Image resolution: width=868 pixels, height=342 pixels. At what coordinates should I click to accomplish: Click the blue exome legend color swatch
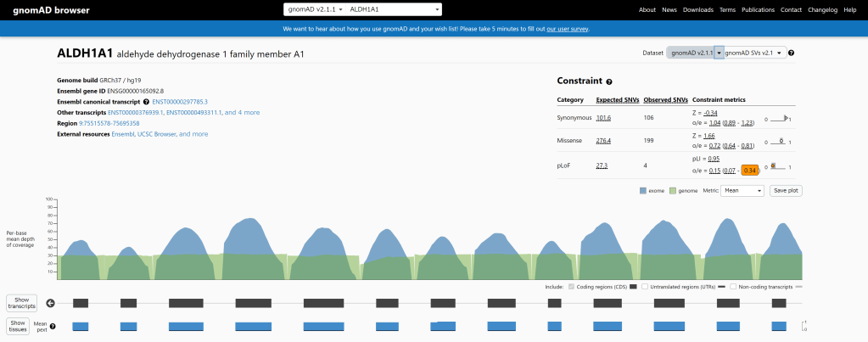click(644, 191)
